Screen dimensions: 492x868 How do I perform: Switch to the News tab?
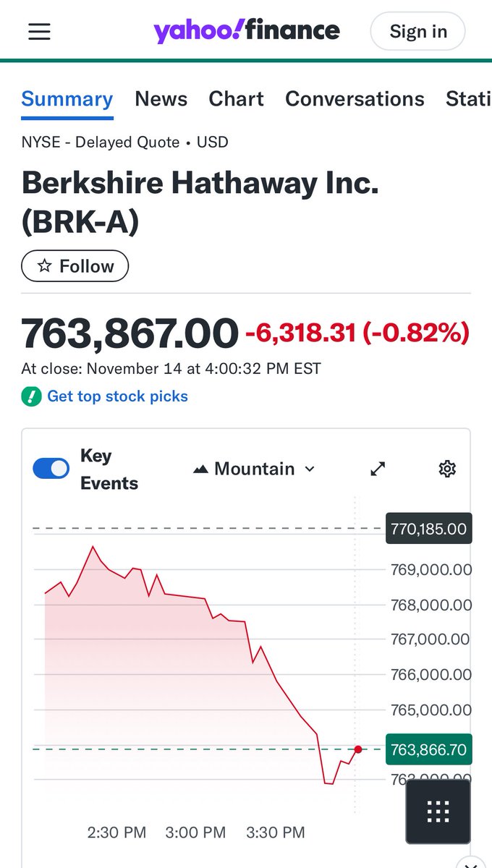[161, 99]
